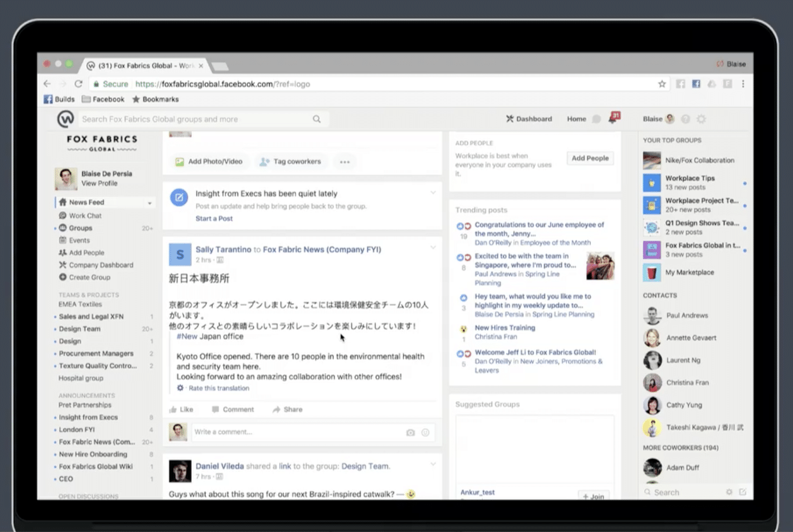This screenshot has height=532, width=793.
Task: Click Add Photo/Video button
Action: (209, 162)
